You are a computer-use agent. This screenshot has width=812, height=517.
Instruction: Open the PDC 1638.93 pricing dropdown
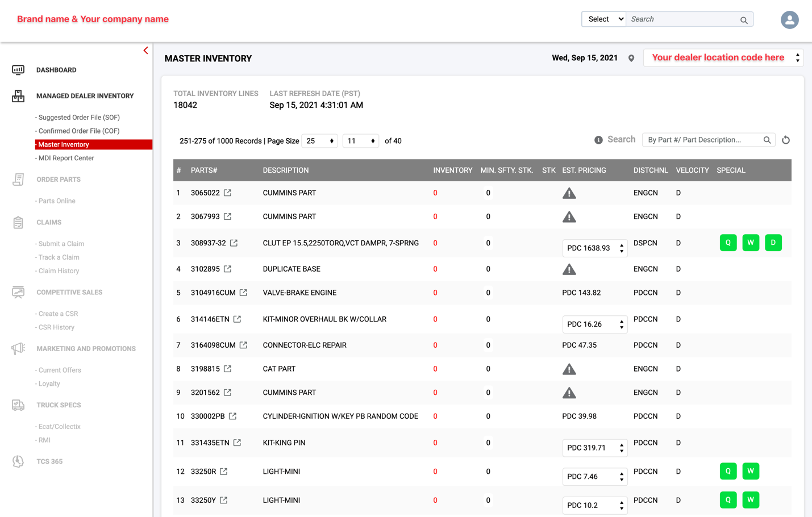pos(595,248)
